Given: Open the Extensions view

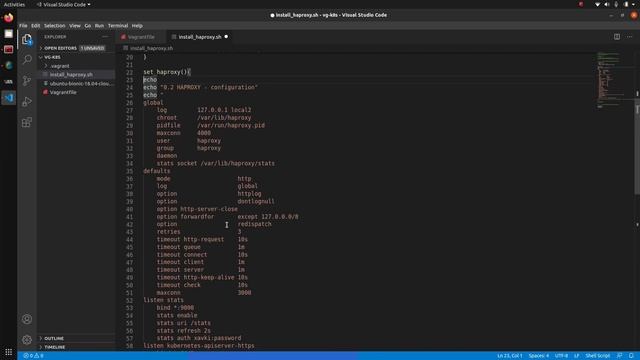Looking at the screenshot, I should 27,122.
